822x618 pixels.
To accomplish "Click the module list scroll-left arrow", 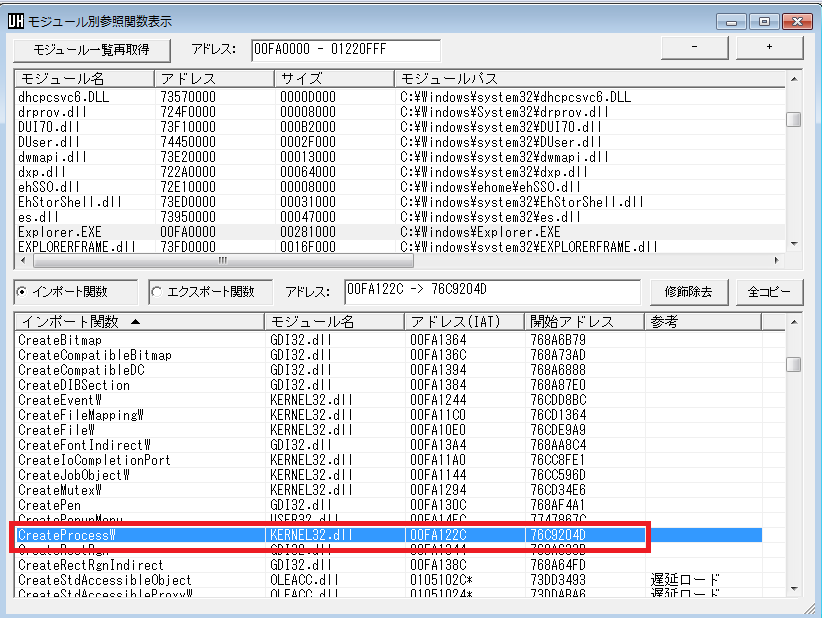I will (23, 261).
